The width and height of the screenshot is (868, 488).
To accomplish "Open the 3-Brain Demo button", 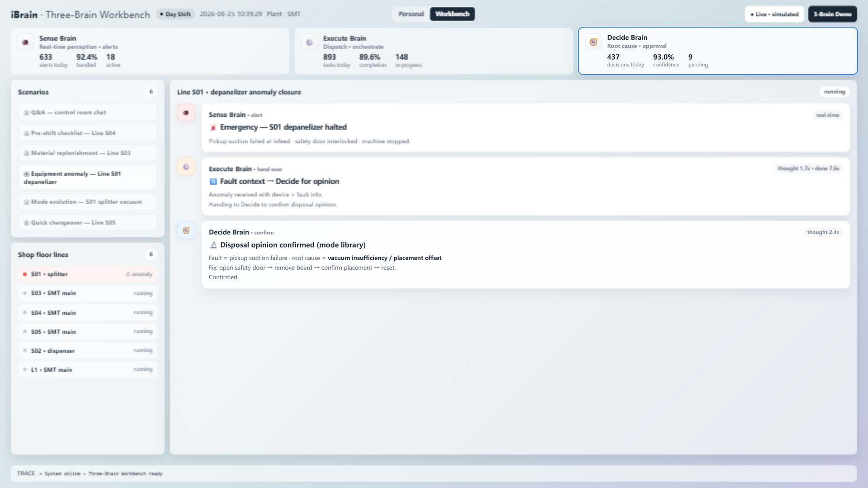I will pos(832,14).
